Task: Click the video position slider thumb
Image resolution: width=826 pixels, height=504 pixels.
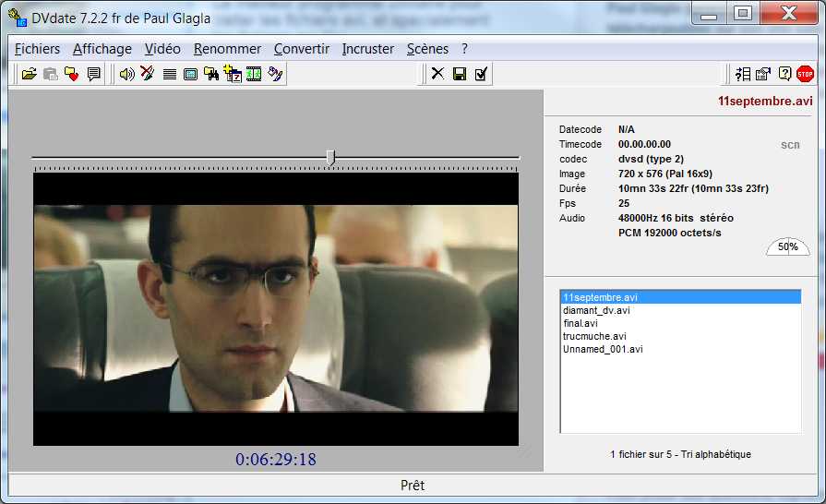Action: pos(330,158)
